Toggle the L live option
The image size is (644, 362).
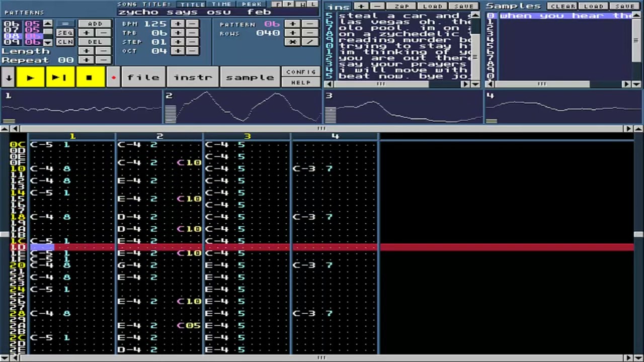313,4
